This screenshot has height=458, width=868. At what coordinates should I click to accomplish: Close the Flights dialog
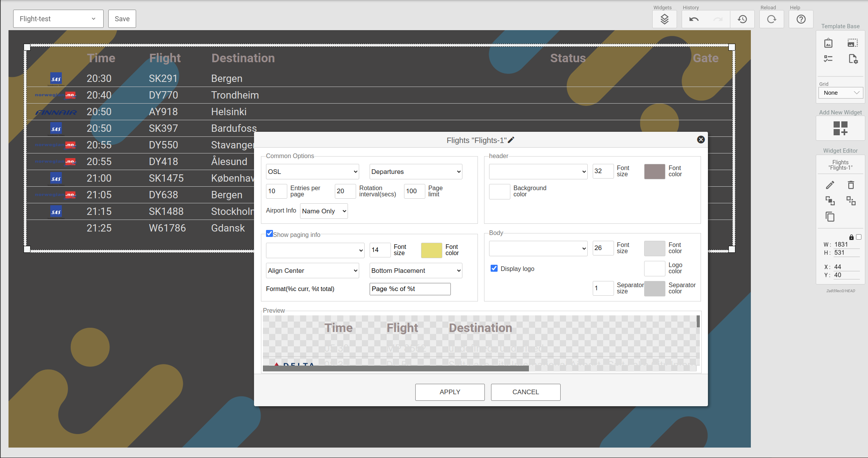[701, 140]
